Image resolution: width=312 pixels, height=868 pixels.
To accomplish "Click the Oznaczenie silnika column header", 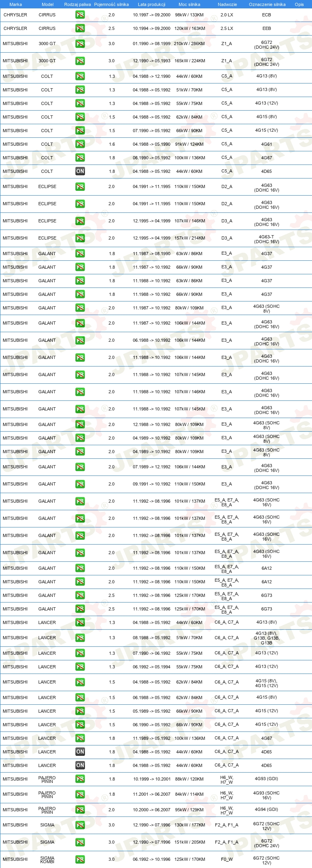I will tap(267, 4).
